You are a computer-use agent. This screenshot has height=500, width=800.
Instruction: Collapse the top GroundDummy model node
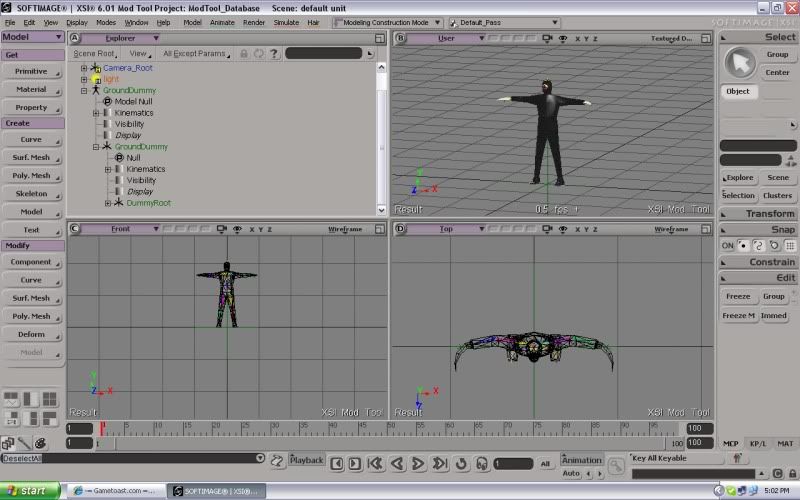pos(84,90)
